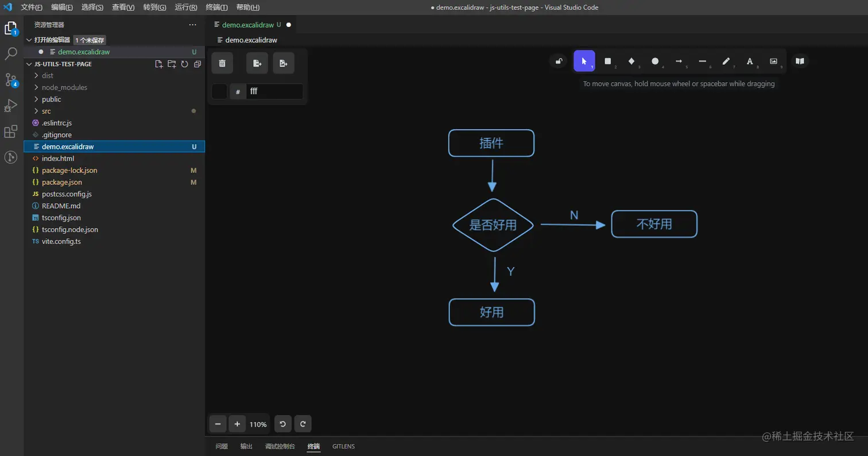Viewport: 868px width, 456px height.
Task: Open README.md in the file tree
Action: pos(114,206)
